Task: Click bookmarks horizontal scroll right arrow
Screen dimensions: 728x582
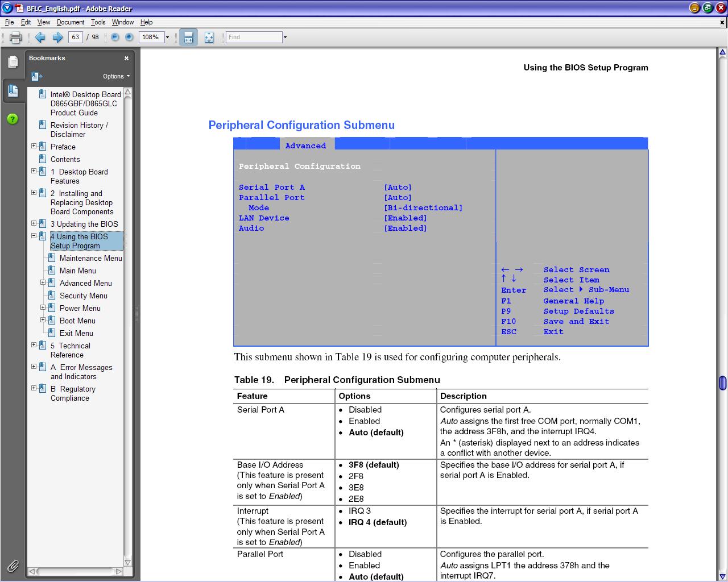Action: click(x=118, y=571)
